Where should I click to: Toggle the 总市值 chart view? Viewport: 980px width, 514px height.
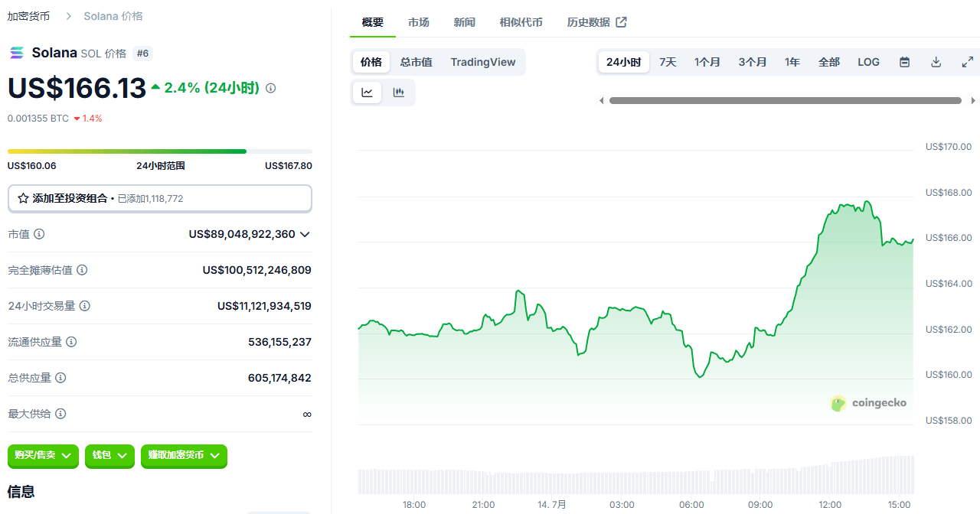point(416,62)
